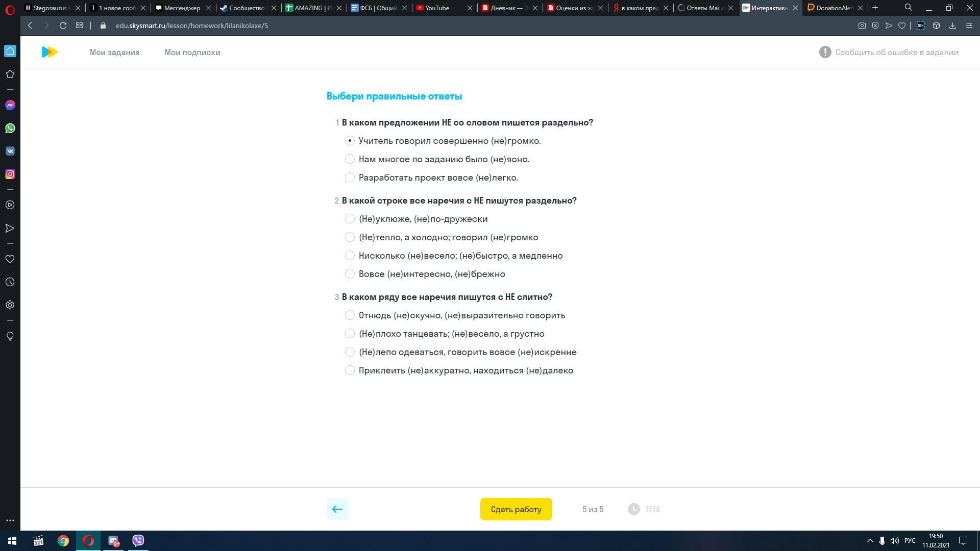The width and height of the screenshot is (980, 551).
Task: Open browser history clock icon in sidebar
Action: click(x=10, y=282)
